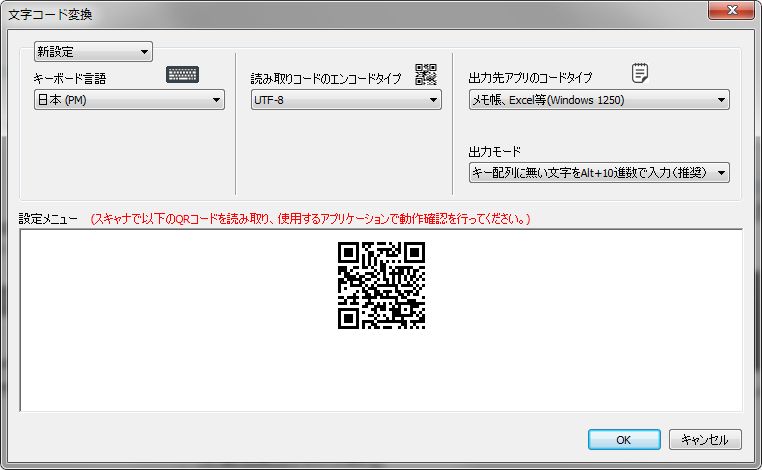The height and width of the screenshot is (470, 762).
Task: Click the large QR code image
Action: (x=382, y=286)
